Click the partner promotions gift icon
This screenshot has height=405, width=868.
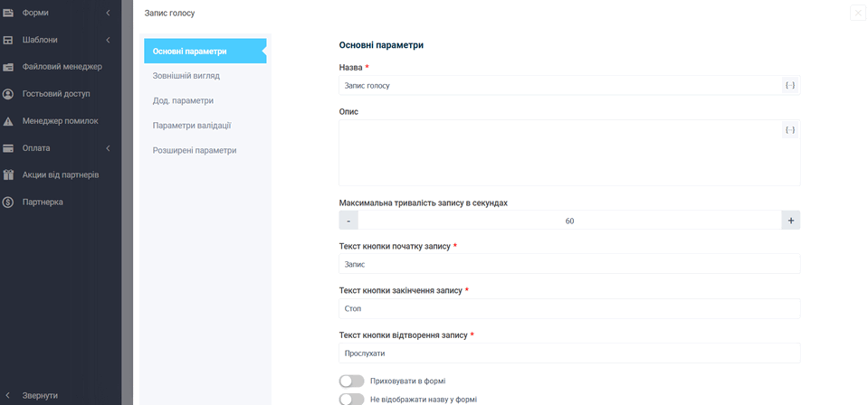click(x=8, y=175)
